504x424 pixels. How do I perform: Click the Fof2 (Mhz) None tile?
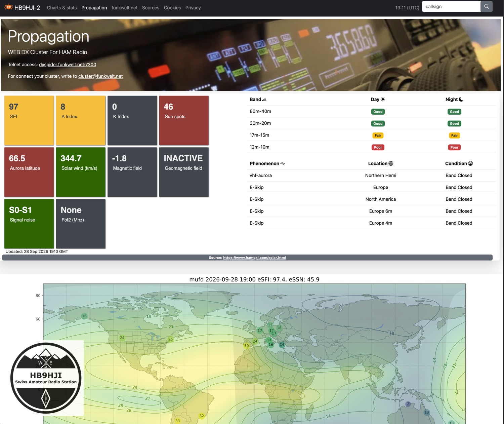coord(81,224)
